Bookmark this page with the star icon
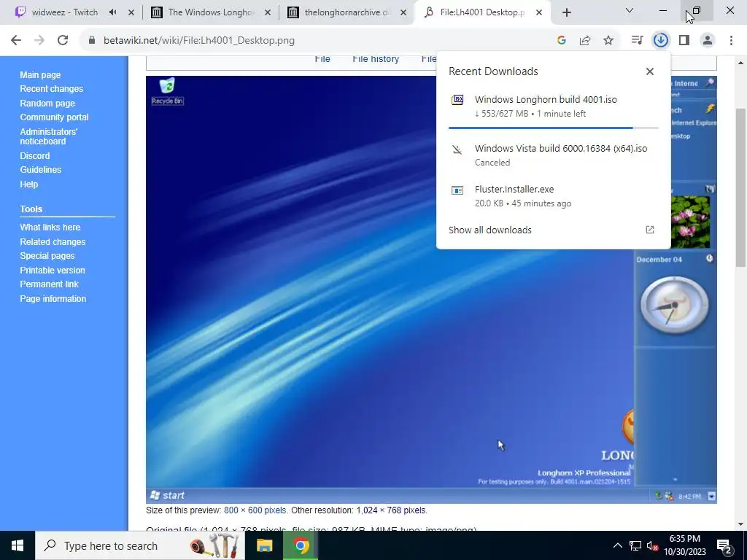747x560 pixels. [608, 41]
